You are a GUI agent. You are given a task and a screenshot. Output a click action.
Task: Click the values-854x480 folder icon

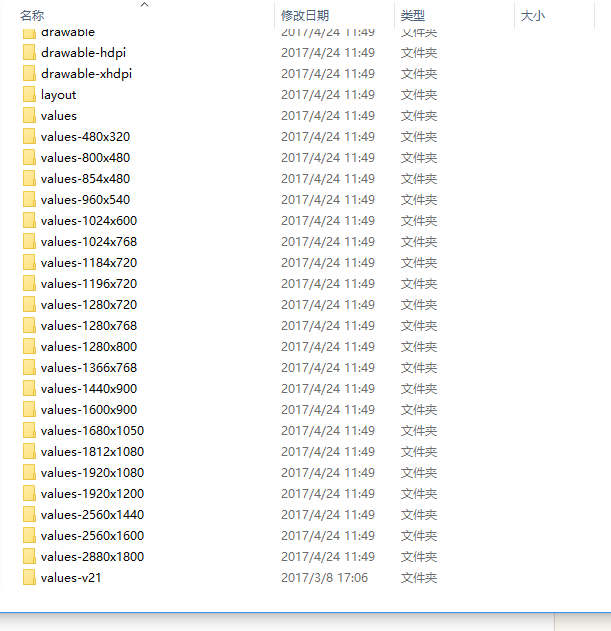point(29,178)
